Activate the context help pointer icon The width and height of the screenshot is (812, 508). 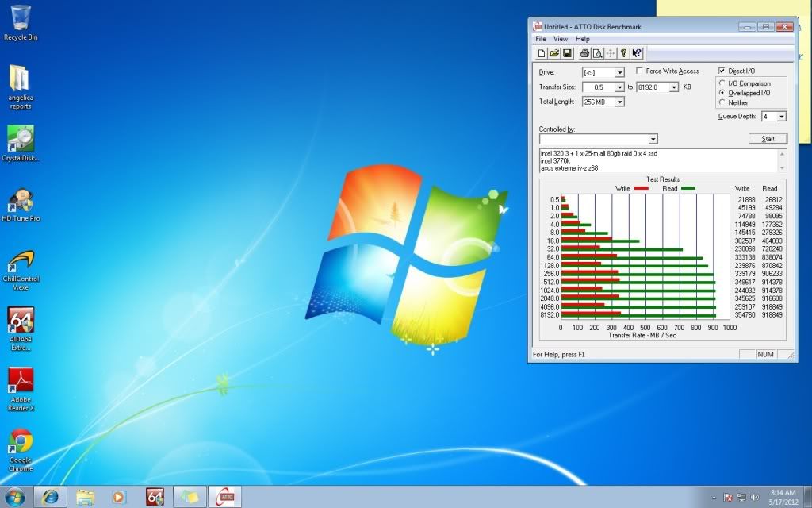click(637, 53)
